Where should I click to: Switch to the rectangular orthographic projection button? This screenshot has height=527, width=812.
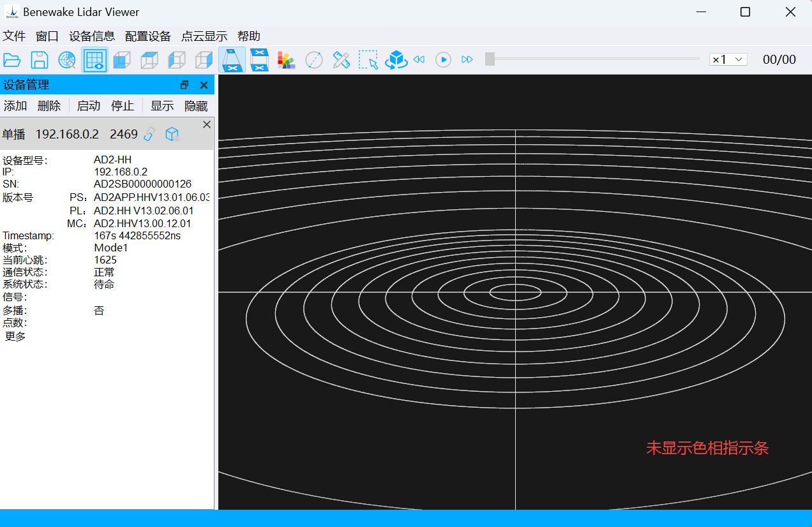(259, 60)
